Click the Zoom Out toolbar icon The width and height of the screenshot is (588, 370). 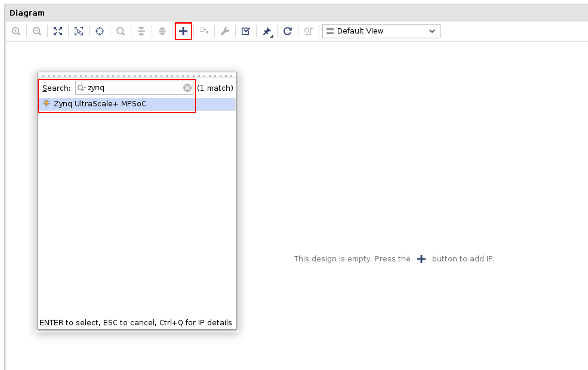(37, 31)
